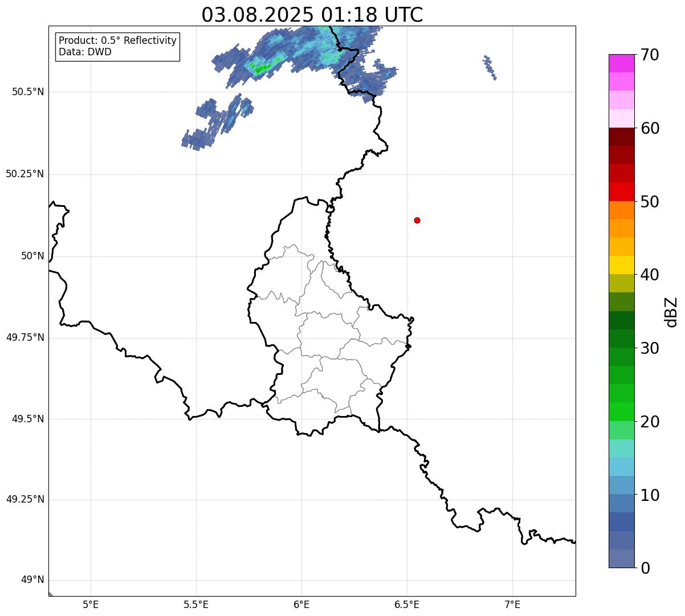Screen dimensions: 685x616
Task: Click the 'Data: DWD' label
Action: [85, 52]
